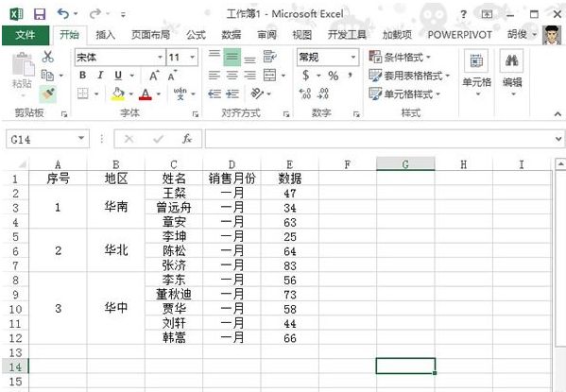566x392 pixels.
Task: Click the insert function fx icon
Action: 187,139
